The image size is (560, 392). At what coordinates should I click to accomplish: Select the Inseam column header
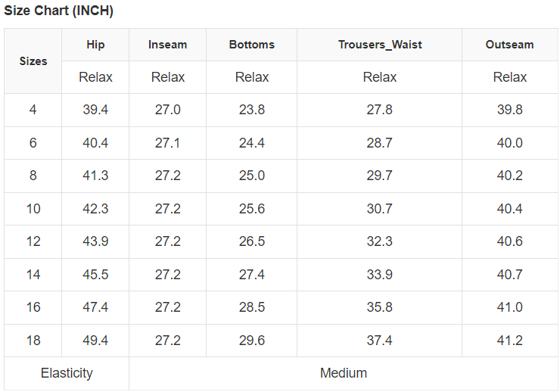click(167, 45)
